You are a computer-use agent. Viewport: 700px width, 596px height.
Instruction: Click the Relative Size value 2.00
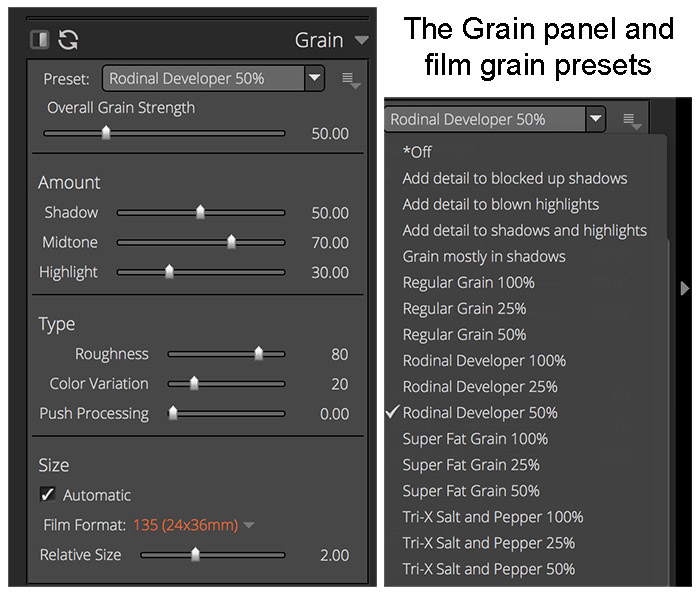coord(334,555)
